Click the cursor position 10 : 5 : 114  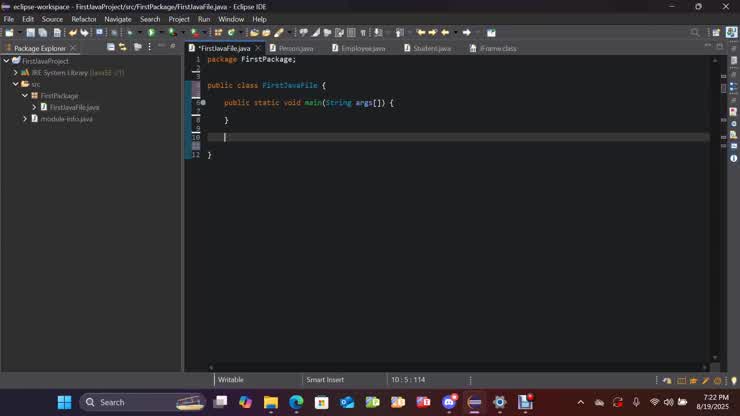pos(408,380)
